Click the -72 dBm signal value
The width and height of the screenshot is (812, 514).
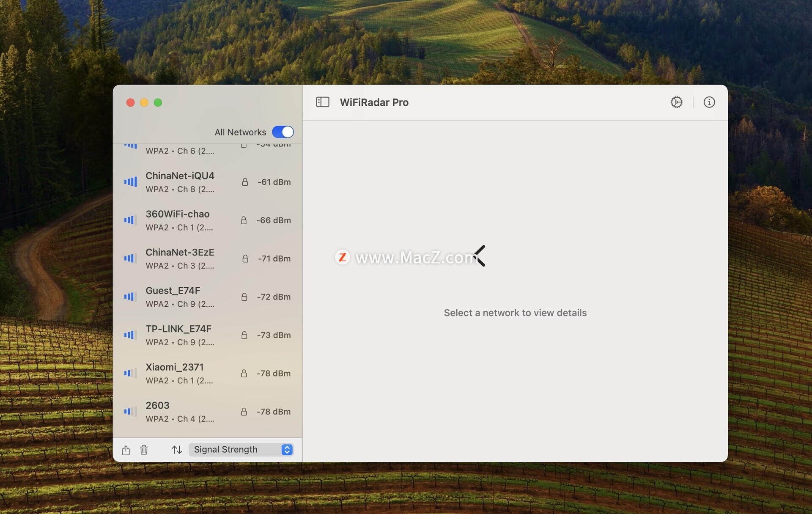[x=274, y=297]
